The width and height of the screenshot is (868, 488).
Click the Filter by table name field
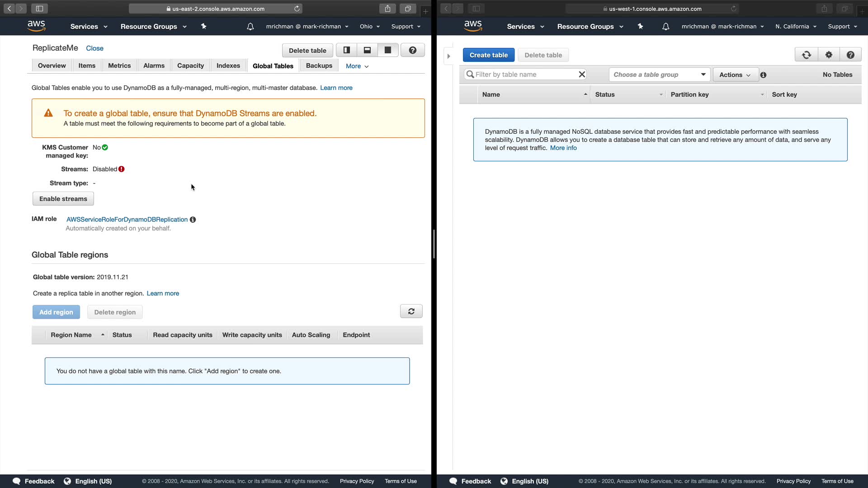tap(524, 75)
